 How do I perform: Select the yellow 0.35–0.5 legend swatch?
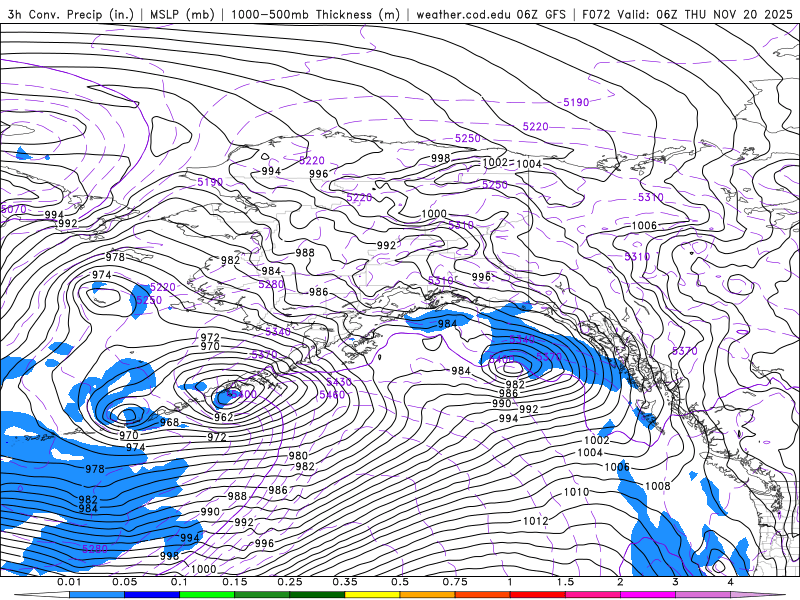point(372,595)
